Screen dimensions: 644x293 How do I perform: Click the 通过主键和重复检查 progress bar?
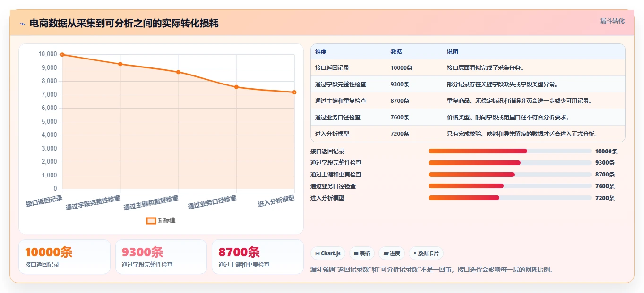[x=510, y=175]
